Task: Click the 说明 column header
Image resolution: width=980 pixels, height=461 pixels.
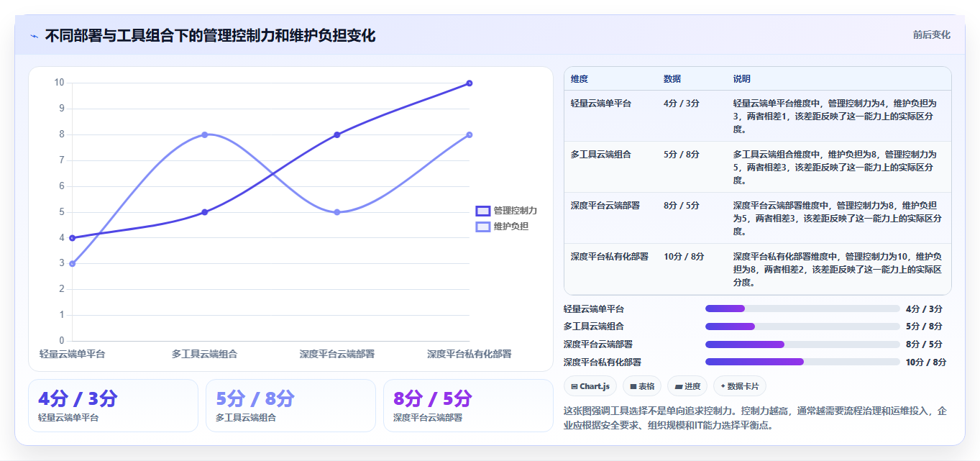Action: click(742, 78)
